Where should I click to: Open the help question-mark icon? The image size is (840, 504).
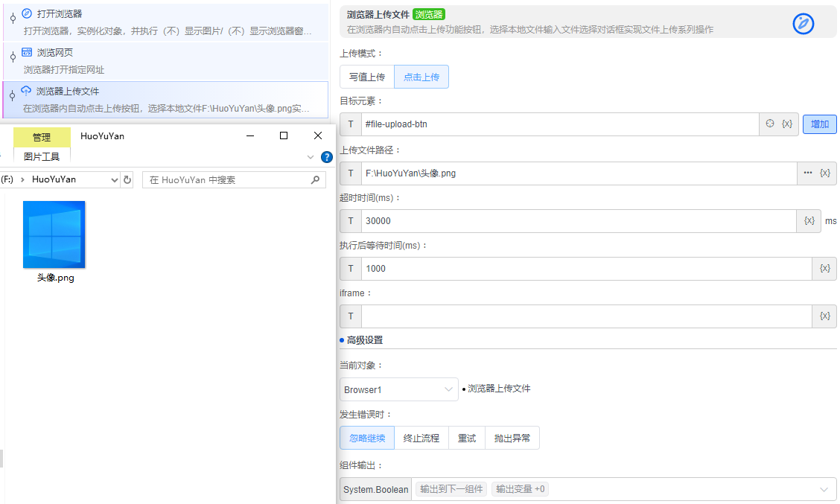point(326,156)
